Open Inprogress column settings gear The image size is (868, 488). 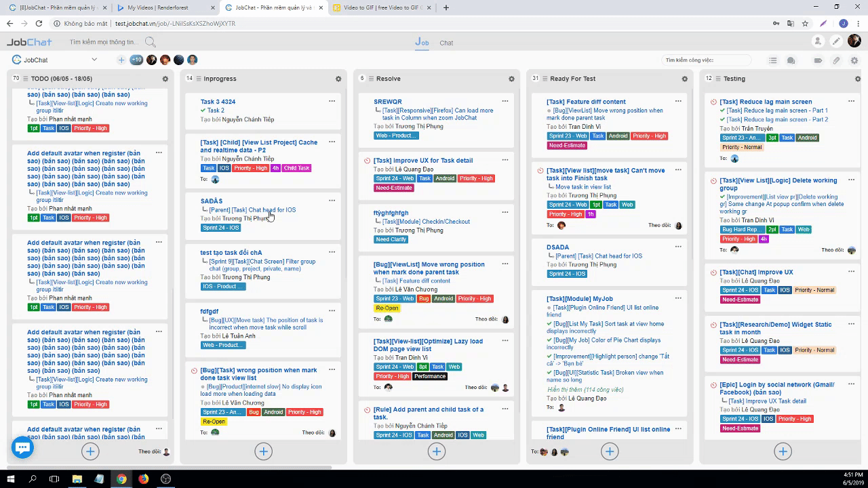338,79
